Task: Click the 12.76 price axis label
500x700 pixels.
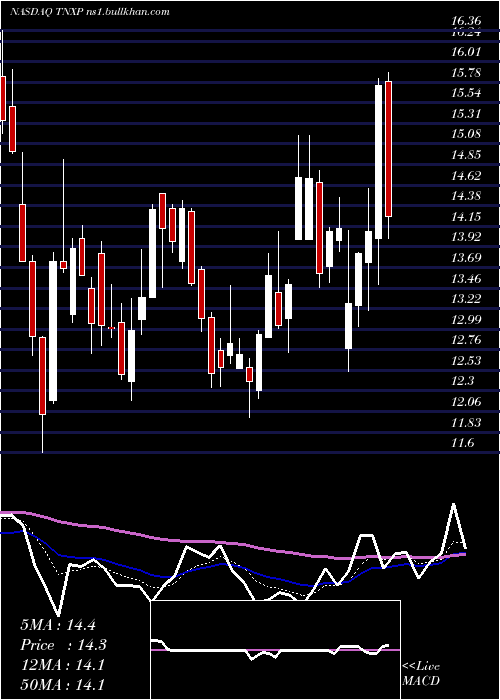Action: pos(466,340)
